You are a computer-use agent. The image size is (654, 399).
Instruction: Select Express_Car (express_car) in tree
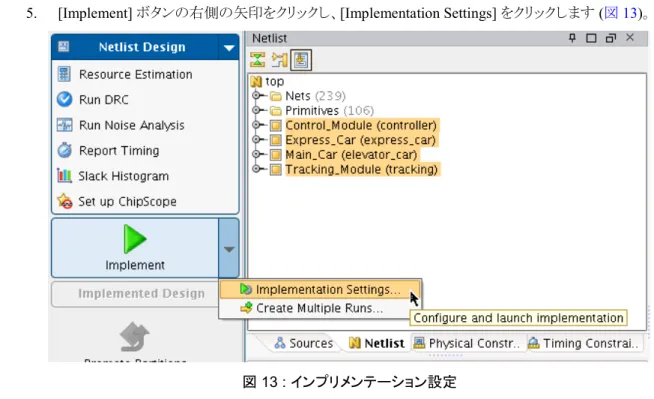(360, 140)
